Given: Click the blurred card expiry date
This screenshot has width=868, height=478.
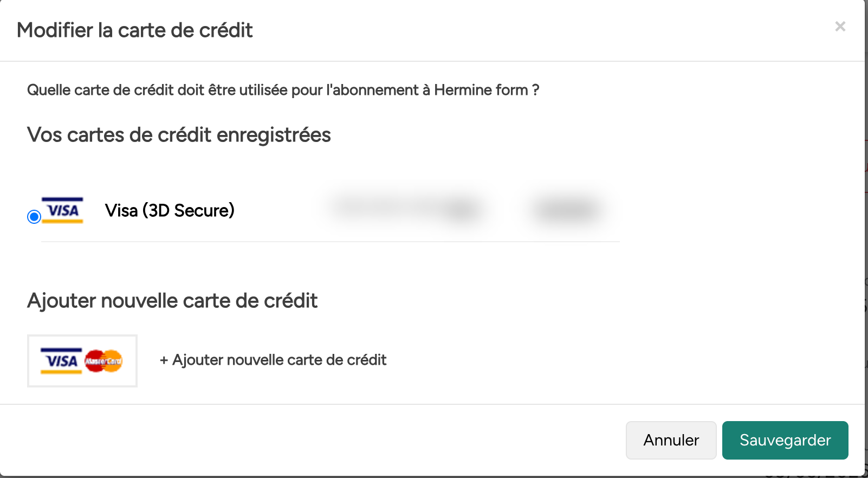Looking at the screenshot, I should (566, 209).
